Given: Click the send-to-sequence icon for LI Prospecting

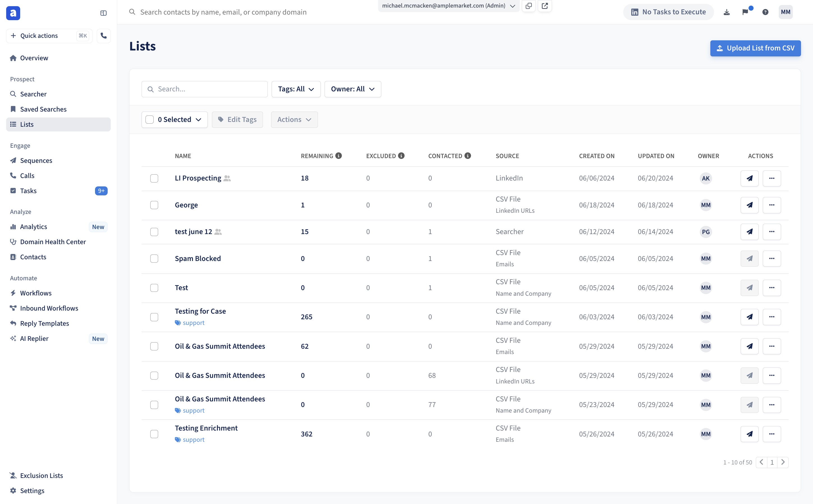Looking at the screenshot, I should point(749,178).
